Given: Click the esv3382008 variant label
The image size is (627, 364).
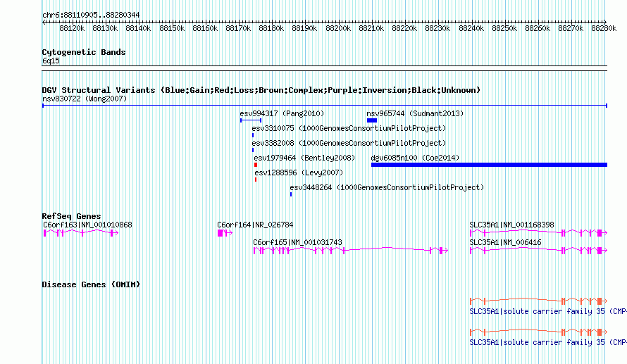Looking at the screenshot, I should click(349, 143).
